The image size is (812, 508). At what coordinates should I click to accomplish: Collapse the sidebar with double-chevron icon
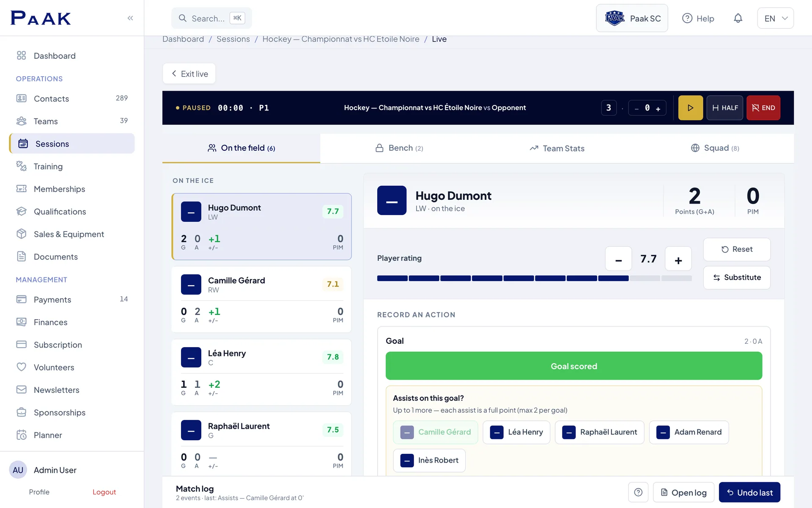tap(130, 18)
